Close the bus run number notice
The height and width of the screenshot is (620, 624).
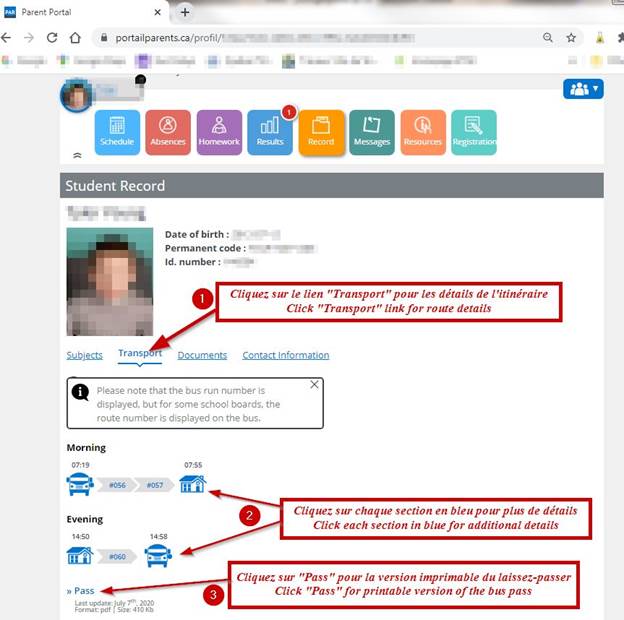tap(314, 384)
